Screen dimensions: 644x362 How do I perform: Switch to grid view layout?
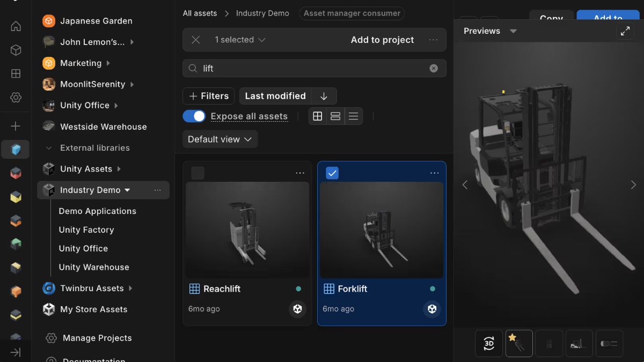click(x=318, y=116)
